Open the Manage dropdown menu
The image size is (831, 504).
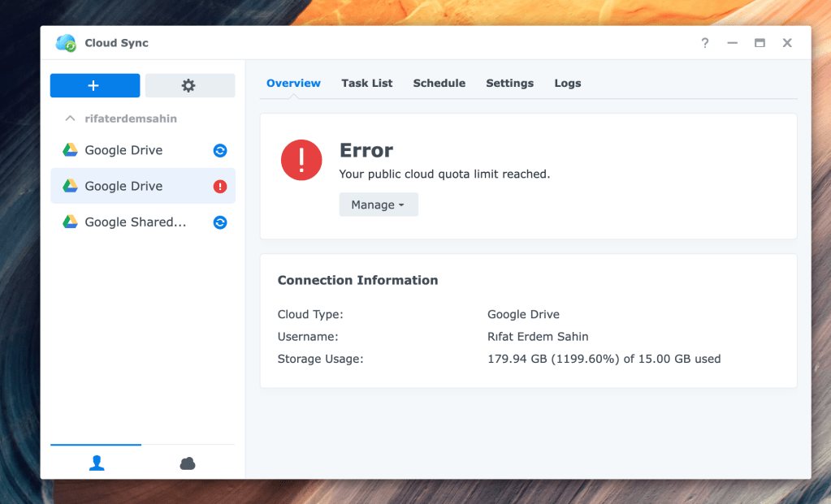coord(379,205)
